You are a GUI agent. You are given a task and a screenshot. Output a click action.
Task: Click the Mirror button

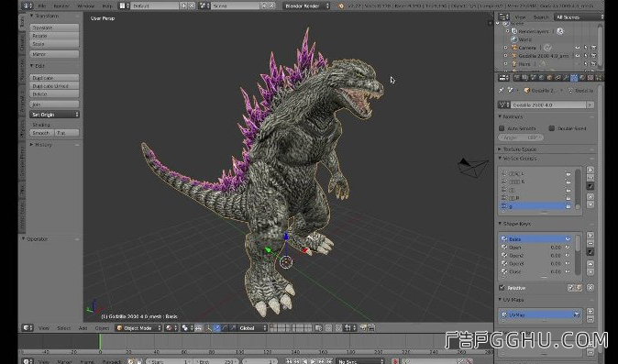[54, 54]
